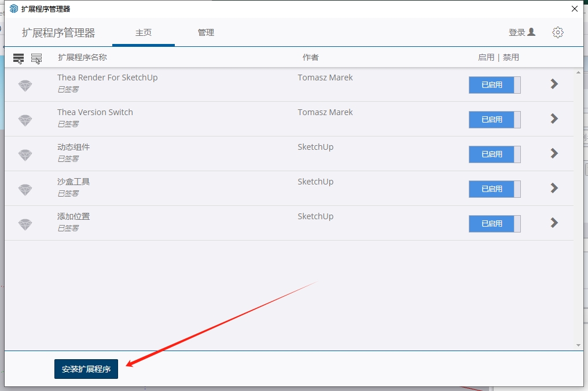Toggle 已启用 switch for Thea Render For SketchUp
Viewport: 588px width, 391px height.
click(x=495, y=85)
